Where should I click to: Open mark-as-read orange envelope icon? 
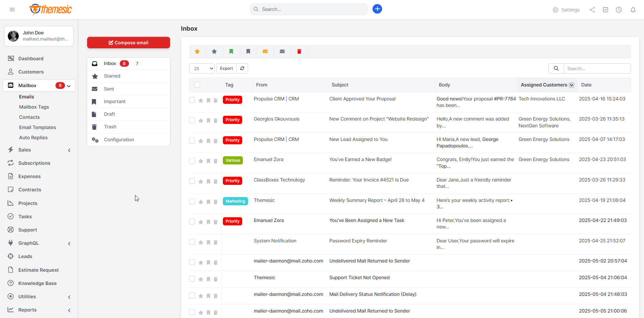[x=265, y=51]
